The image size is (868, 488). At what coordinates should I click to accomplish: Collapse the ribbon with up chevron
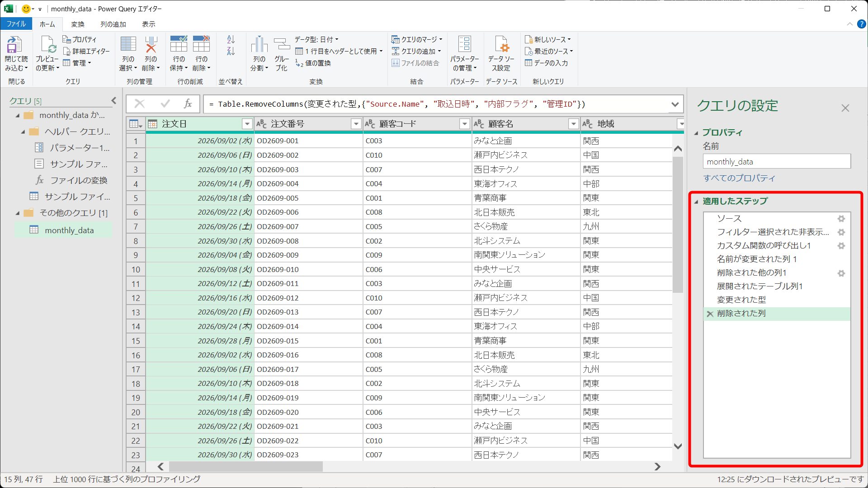pyautogui.click(x=850, y=24)
